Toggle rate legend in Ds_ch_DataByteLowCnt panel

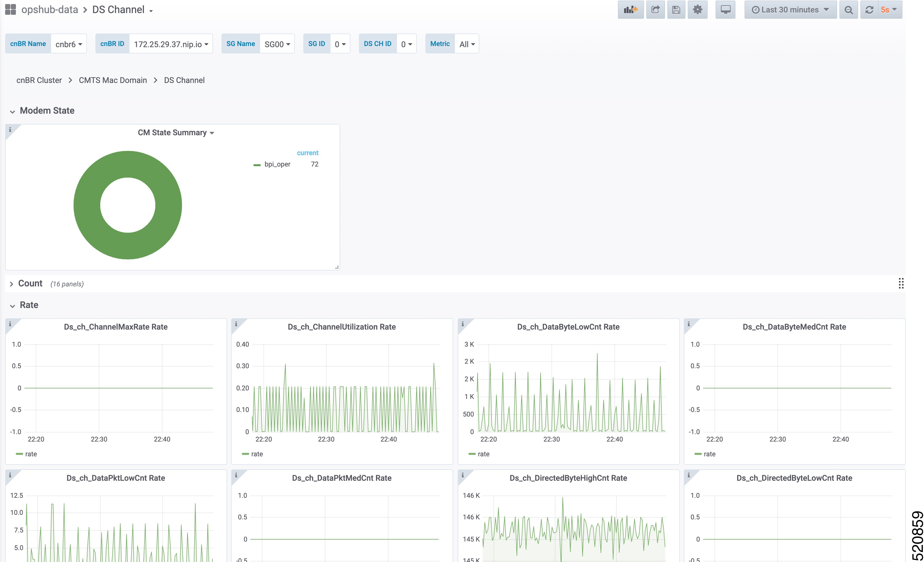[483, 454]
